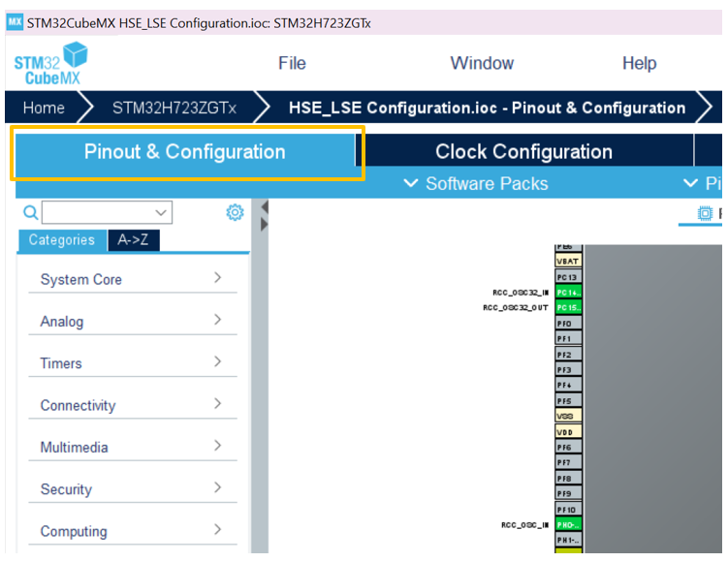Switch to Pinout & Configuration tab
Viewport: 728px width, 562px height.
[185, 152]
